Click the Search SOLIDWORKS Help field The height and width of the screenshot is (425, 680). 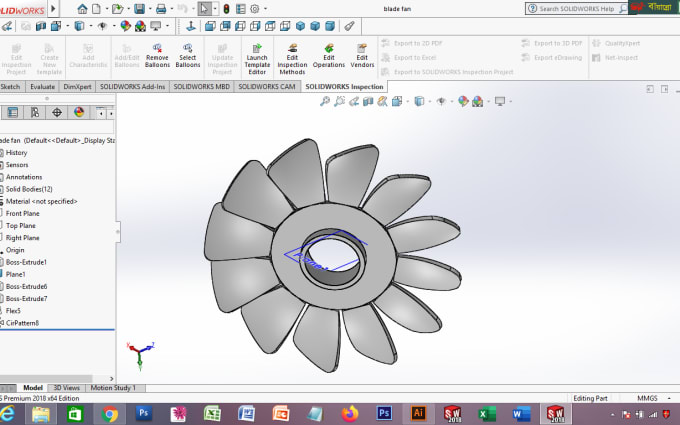pos(576,9)
